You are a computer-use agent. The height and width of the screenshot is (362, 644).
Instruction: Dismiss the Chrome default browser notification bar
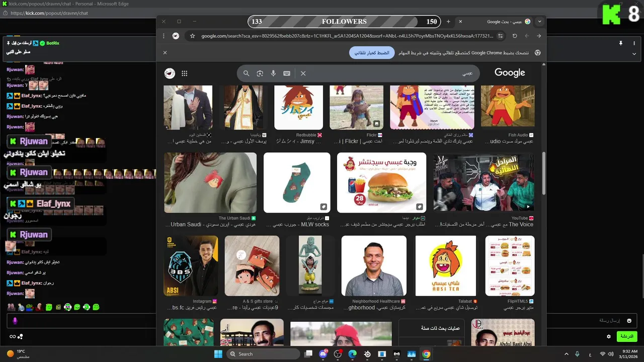click(x=165, y=52)
